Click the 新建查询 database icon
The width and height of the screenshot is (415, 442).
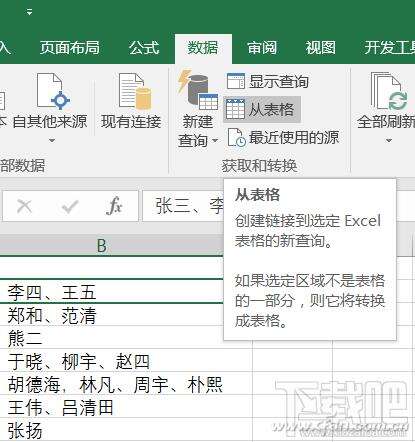point(197,90)
